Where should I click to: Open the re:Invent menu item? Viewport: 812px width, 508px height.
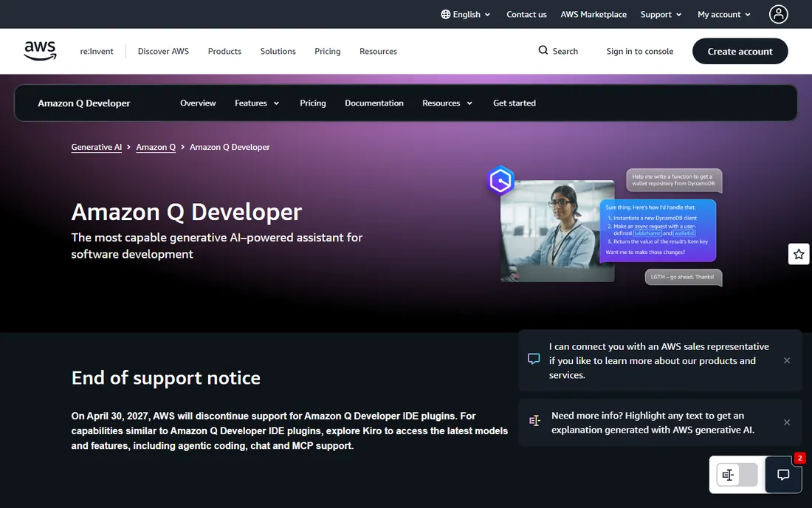point(96,51)
